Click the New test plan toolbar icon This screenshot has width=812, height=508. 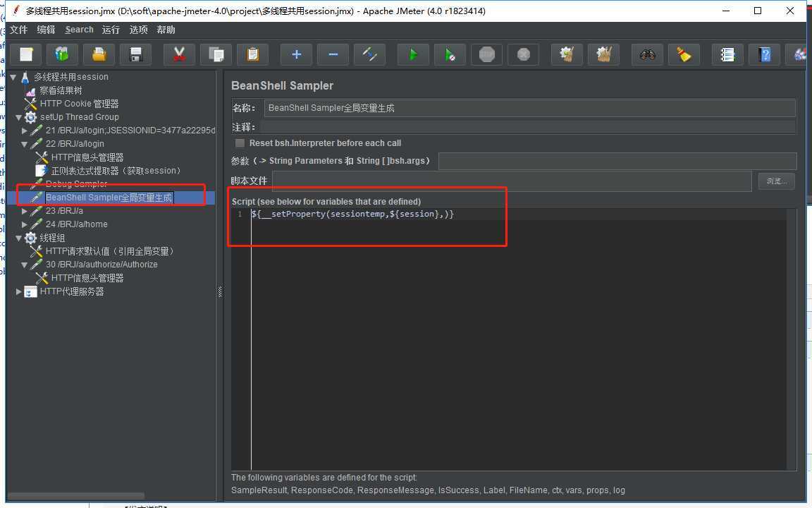pos(26,54)
